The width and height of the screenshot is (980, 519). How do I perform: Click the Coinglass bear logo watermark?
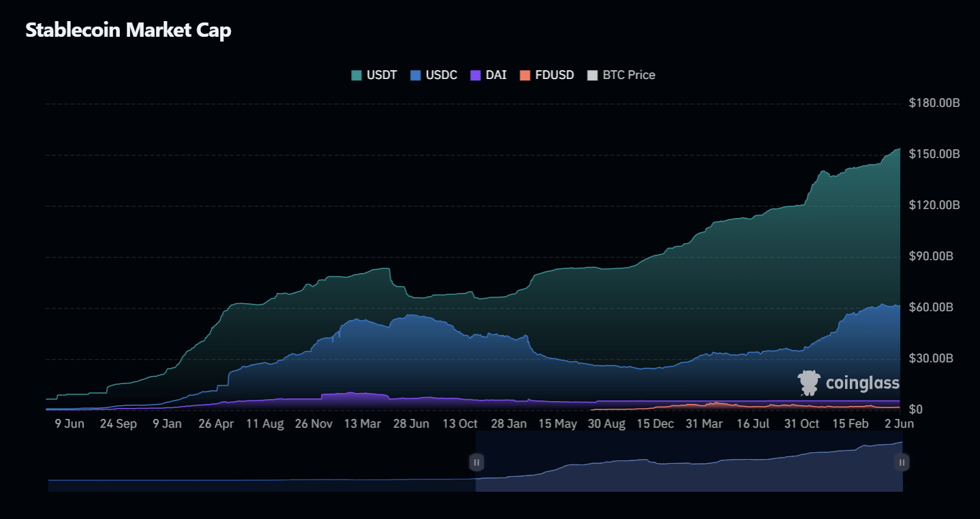808,382
